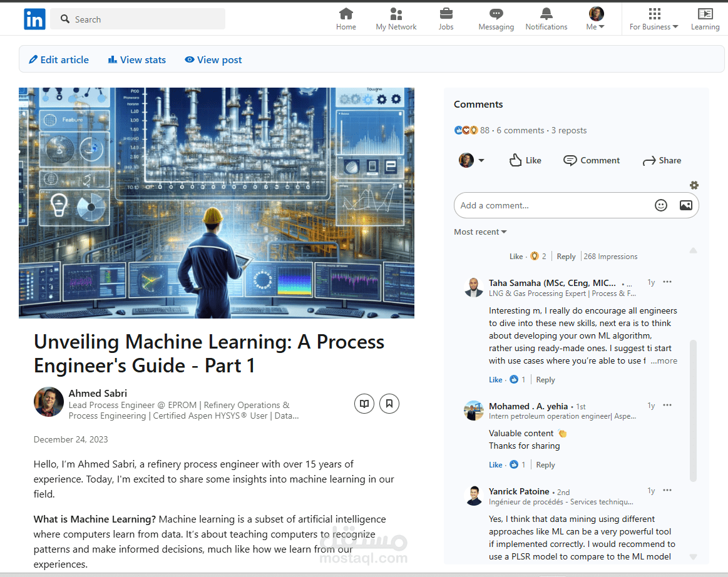
Task: Save the article with bookmark icon
Action: pyautogui.click(x=389, y=404)
